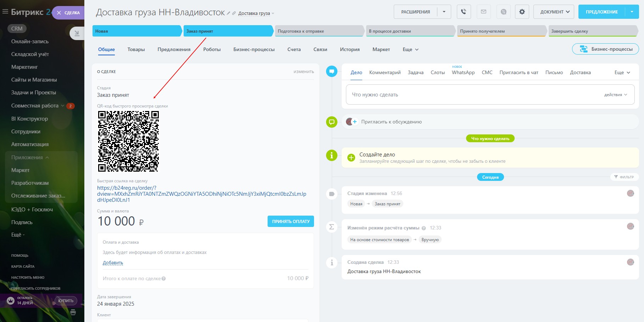Viewport: 644px width, 322px height.
Task: Click user avatar on Стадия изменена entry
Action: (x=630, y=193)
